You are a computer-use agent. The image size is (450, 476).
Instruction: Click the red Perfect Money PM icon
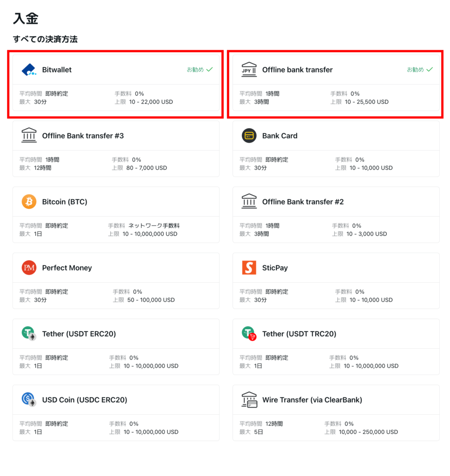[29, 268]
